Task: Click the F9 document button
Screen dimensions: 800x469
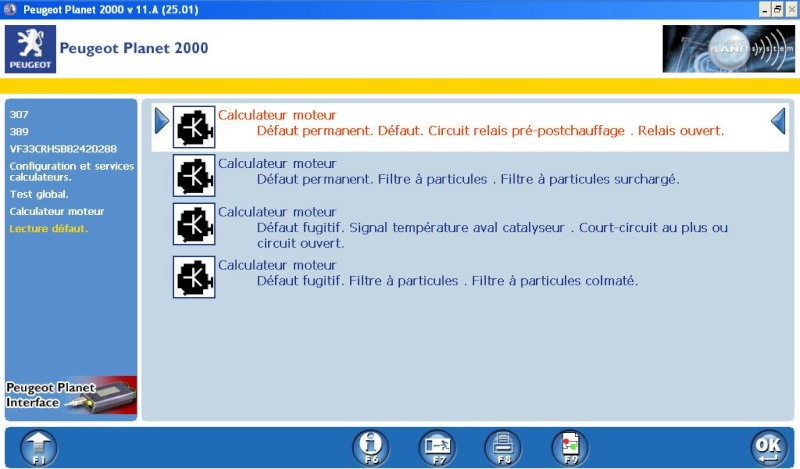Action: (x=570, y=448)
